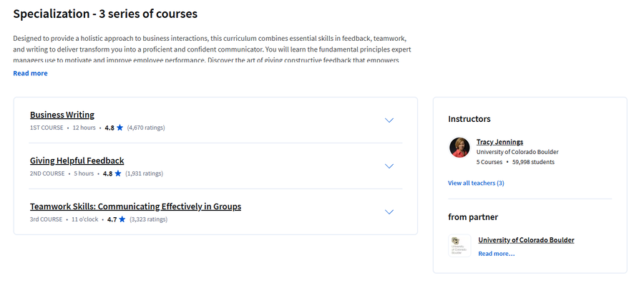Open the Business Writing course link
644x291 pixels.
(62, 115)
